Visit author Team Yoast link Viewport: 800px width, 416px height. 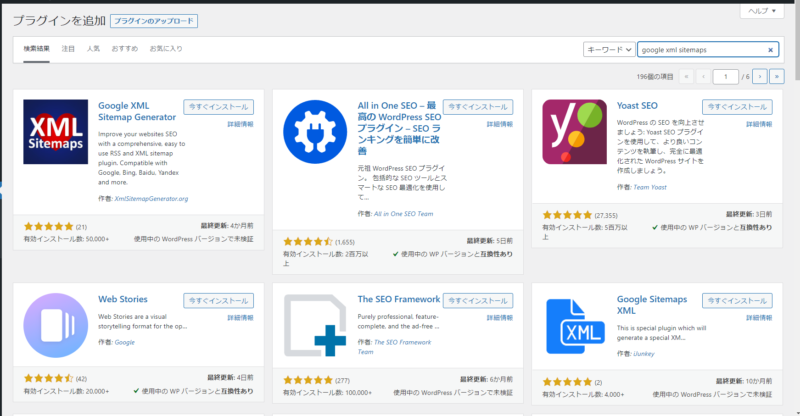click(x=649, y=187)
